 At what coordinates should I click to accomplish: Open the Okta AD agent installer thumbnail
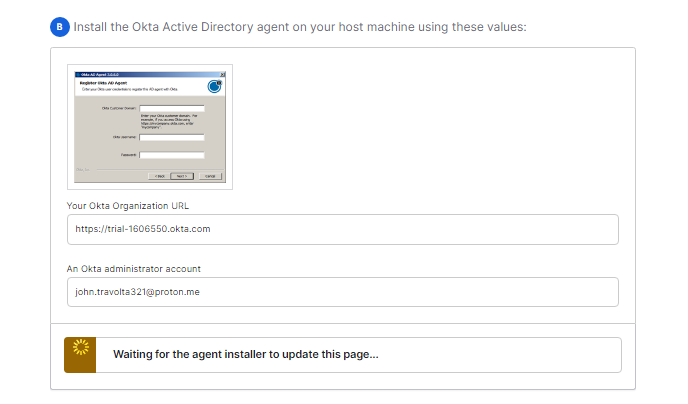pyautogui.click(x=150, y=126)
